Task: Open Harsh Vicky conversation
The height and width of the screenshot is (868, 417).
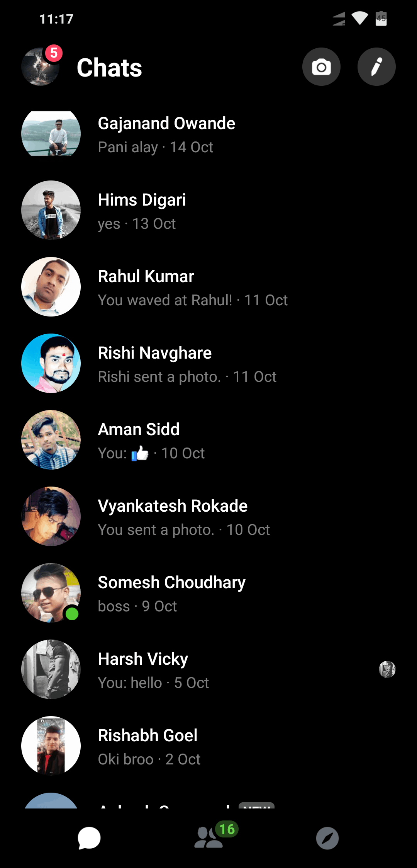Action: (x=208, y=669)
